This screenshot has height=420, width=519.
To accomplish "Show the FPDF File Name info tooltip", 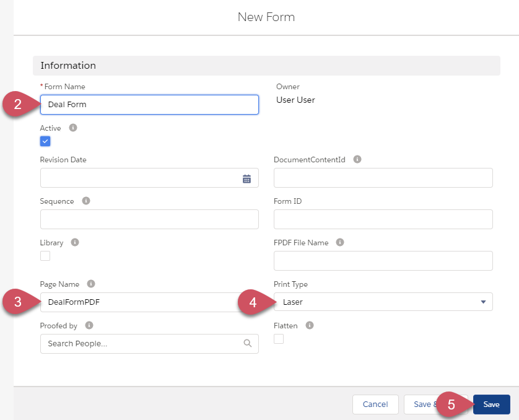I will 340,242.
